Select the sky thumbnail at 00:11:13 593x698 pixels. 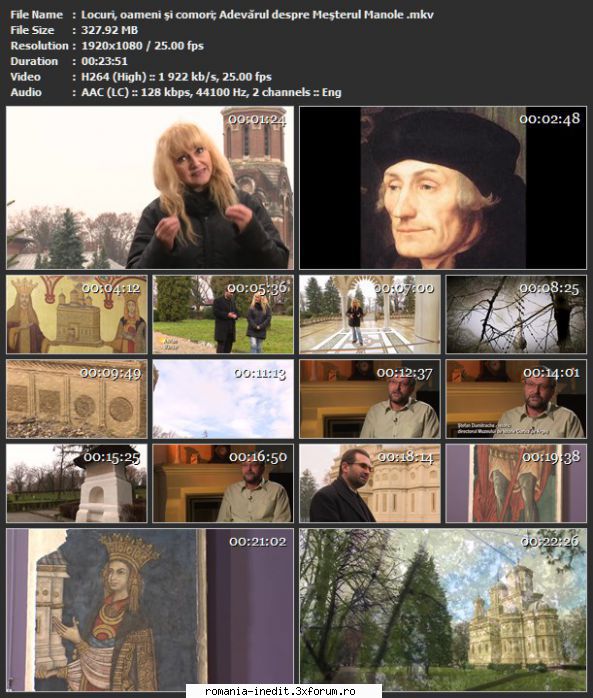tap(223, 399)
